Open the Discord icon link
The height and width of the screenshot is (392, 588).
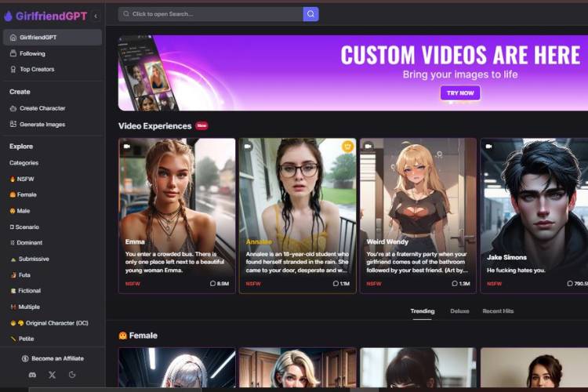coord(33,375)
